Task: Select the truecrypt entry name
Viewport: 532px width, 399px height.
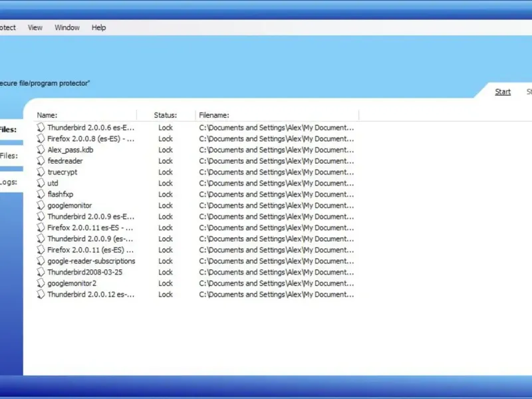Action: click(x=63, y=172)
